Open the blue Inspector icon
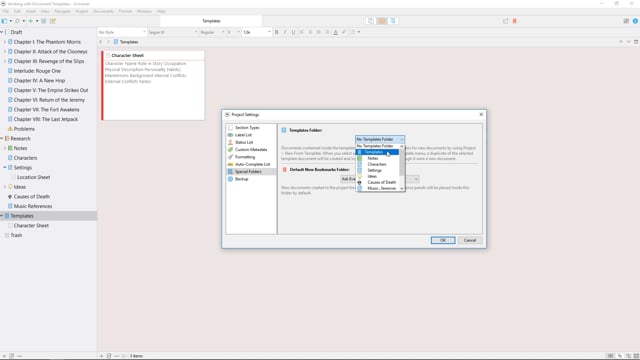 tap(635, 21)
